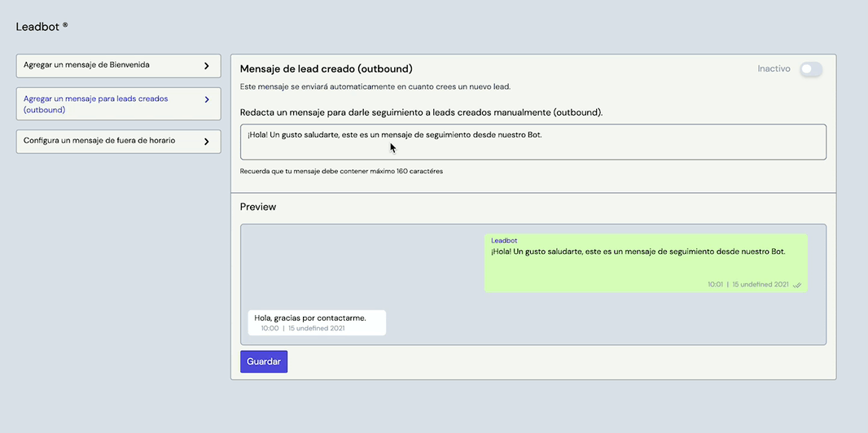
Task: Click the Leadbot logo title
Action: click(x=42, y=27)
